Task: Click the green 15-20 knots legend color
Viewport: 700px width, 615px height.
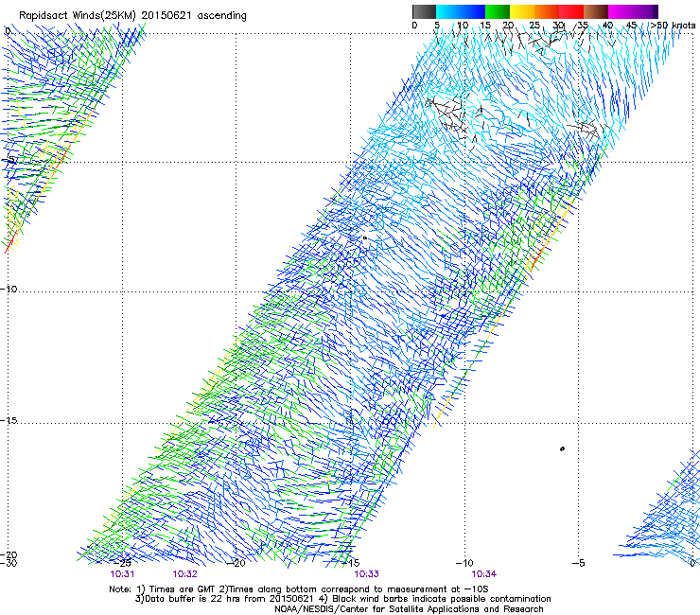Action: [x=498, y=11]
